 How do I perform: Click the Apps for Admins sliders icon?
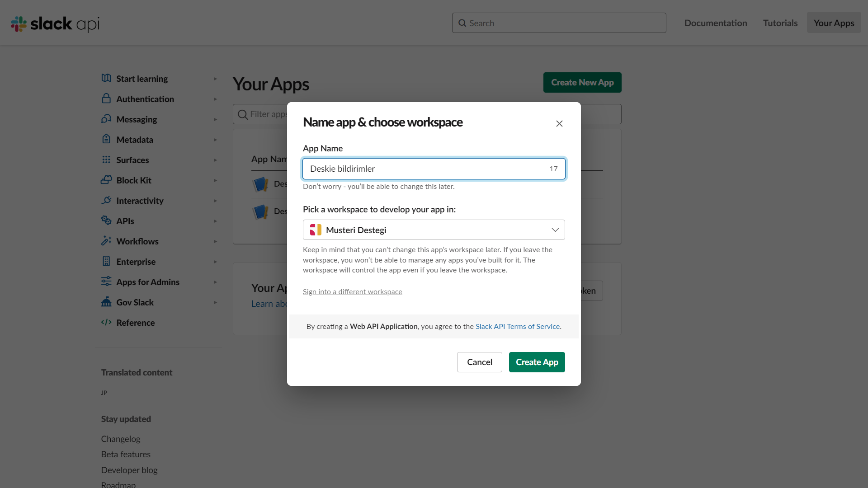coord(106,282)
